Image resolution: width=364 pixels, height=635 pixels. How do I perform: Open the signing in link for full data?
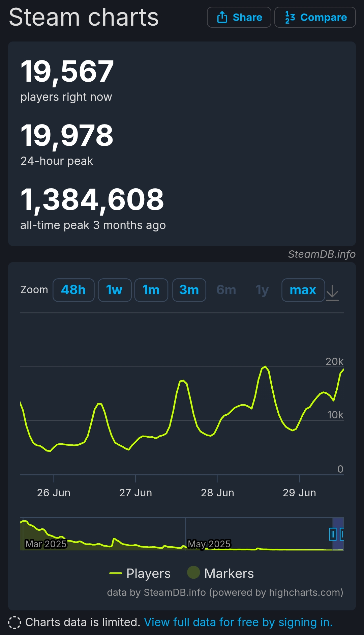click(x=238, y=622)
